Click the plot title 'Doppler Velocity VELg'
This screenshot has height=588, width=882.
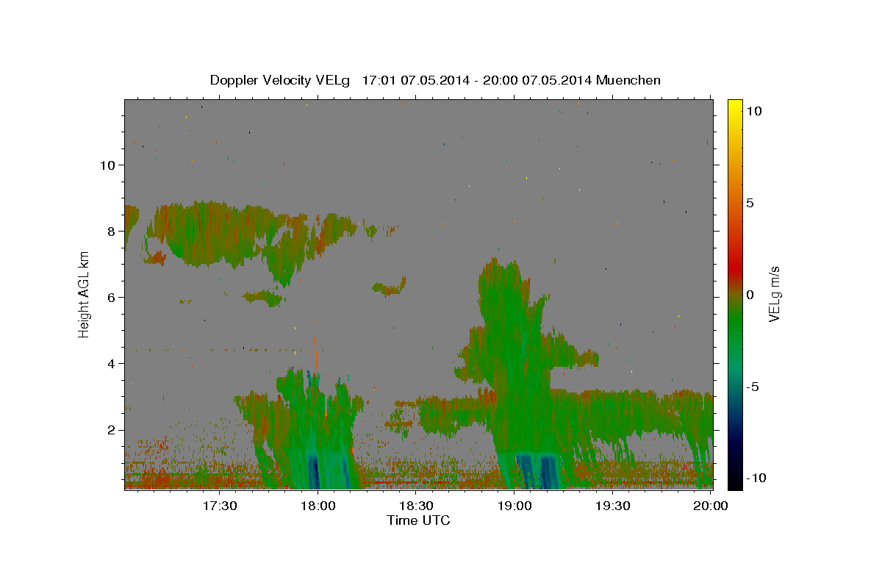280,80
